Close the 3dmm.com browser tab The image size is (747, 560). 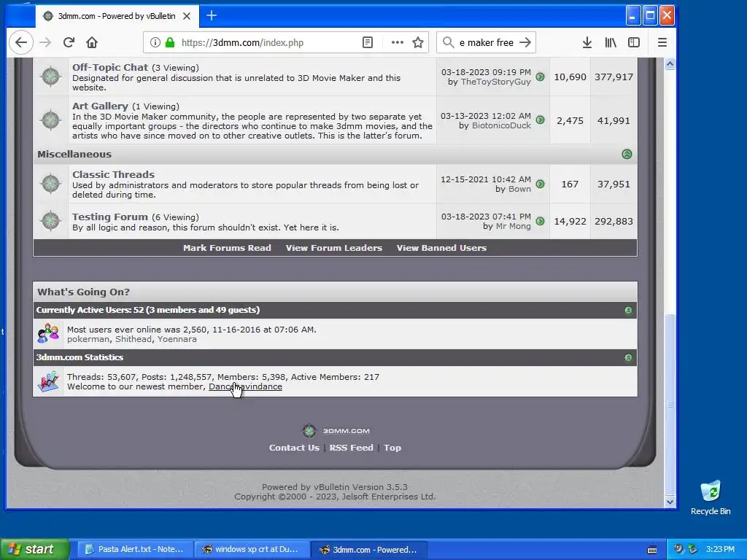(x=187, y=16)
